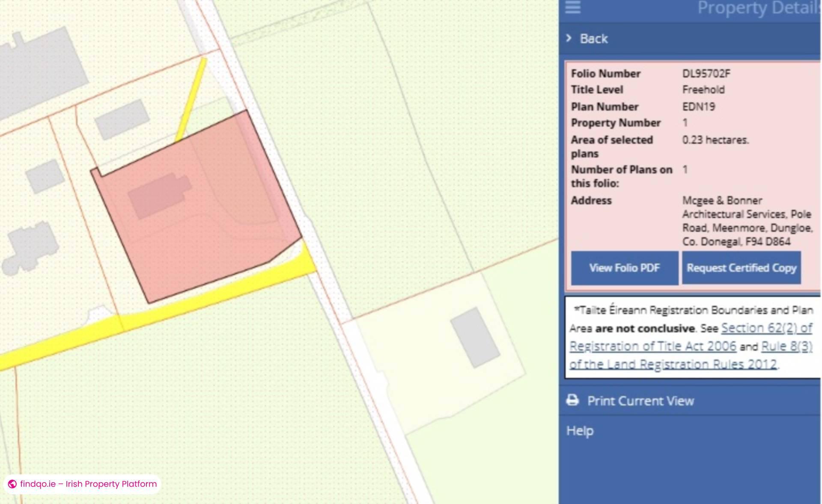
Task: Click the small grey building north of the pink parcel
Action: (x=122, y=119)
